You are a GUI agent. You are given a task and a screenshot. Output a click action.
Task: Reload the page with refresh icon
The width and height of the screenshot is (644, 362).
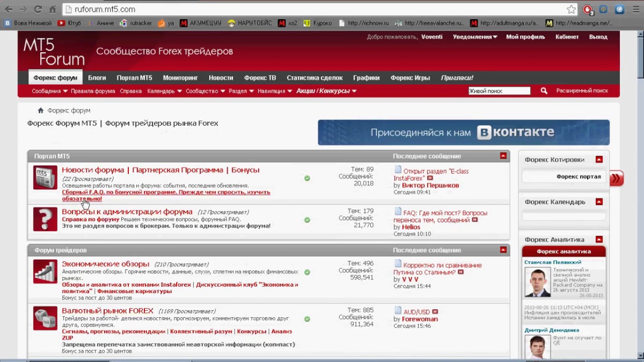coord(38,9)
